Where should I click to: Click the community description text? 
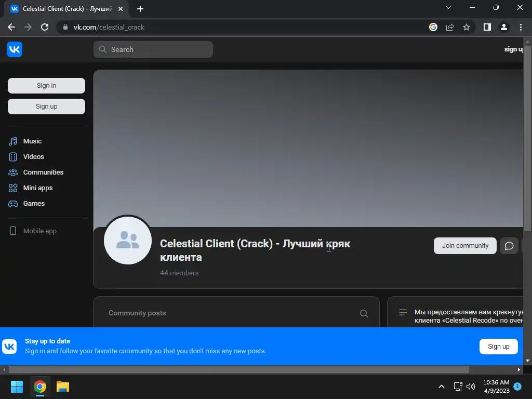[x=469, y=316]
